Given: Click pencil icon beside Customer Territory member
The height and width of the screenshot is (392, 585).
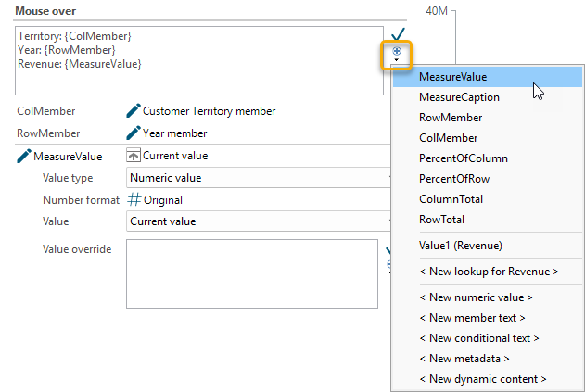Looking at the screenshot, I should [x=134, y=111].
